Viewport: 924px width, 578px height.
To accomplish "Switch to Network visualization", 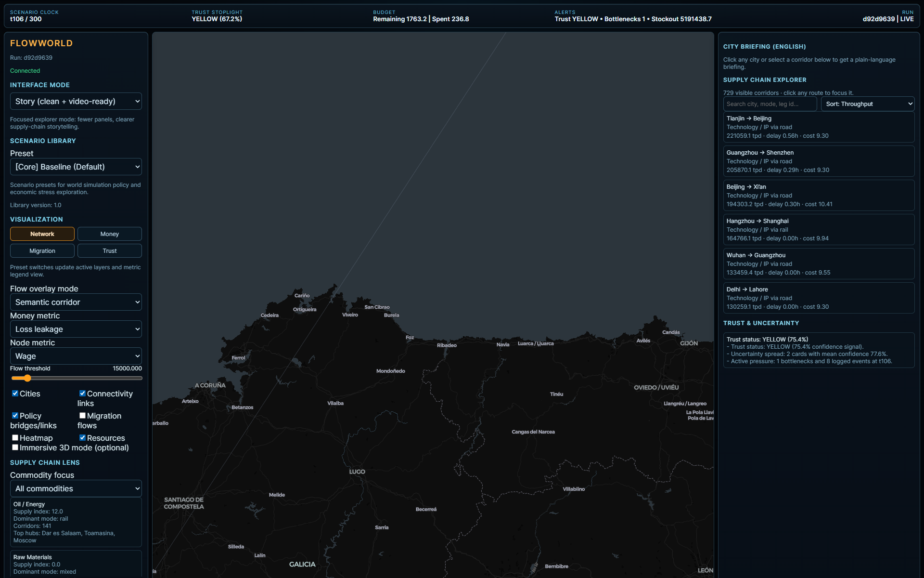I will [42, 234].
